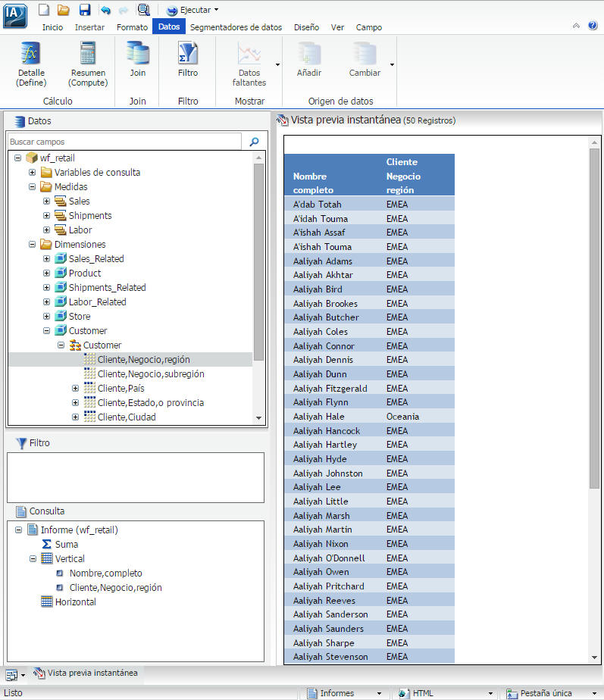The height and width of the screenshot is (700, 604).
Task: Select the Cliente,Negocio,región field
Action: point(143,359)
